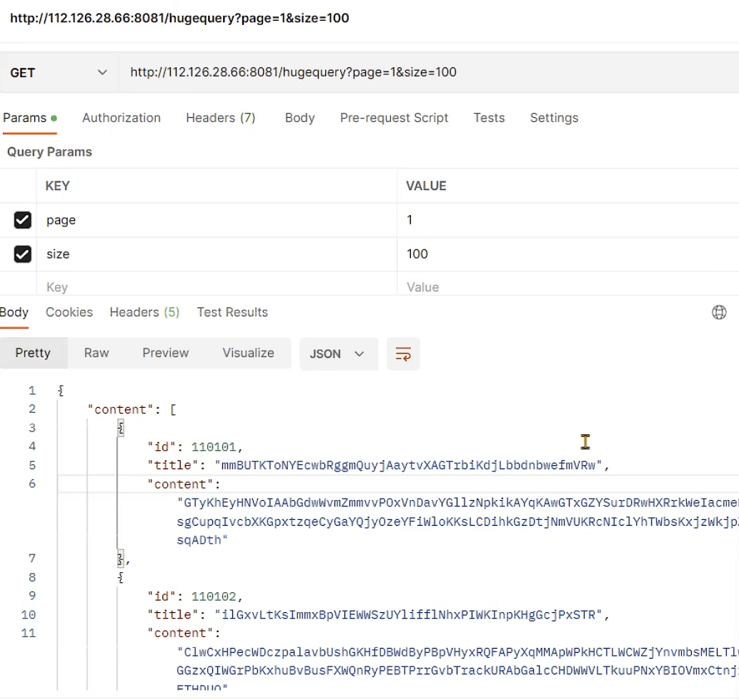Screen dimensions: 739x700
Task: Select the Visualize response view
Action: click(249, 353)
